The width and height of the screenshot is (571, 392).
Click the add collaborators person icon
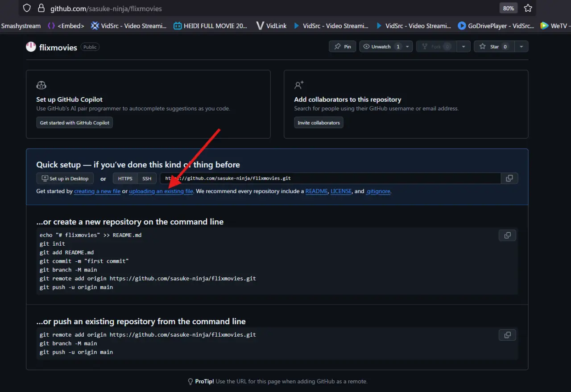point(299,85)
